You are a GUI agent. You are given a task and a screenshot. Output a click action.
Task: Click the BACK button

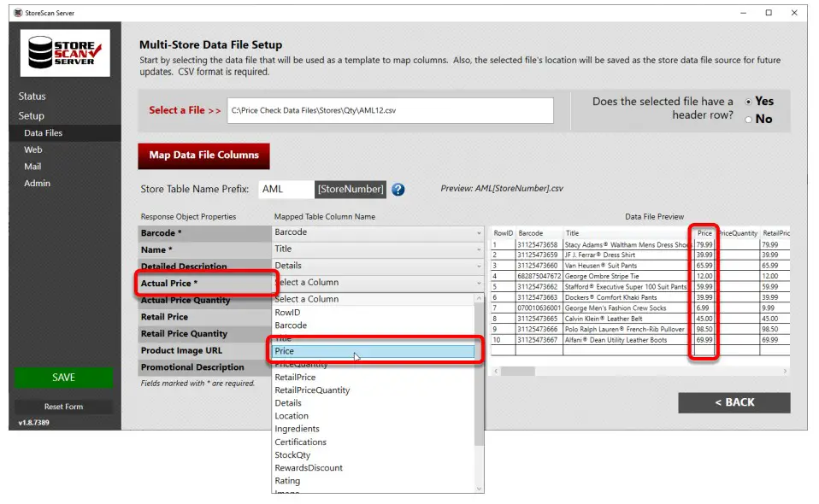[734, 403]
